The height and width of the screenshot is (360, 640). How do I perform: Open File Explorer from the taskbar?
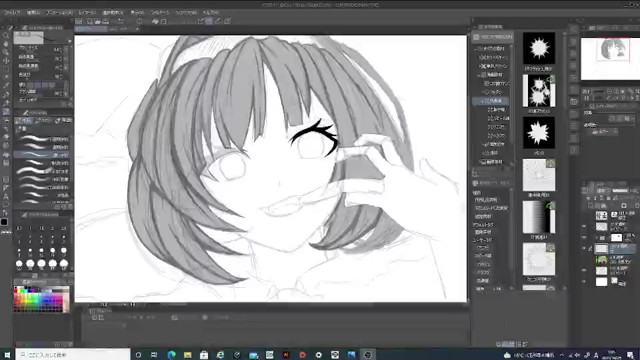188,355
